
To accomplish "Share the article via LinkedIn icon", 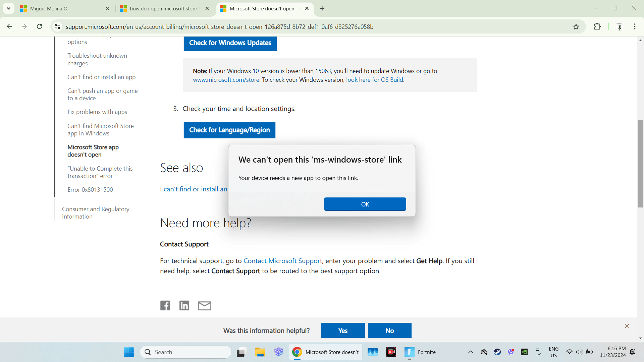I will pos(184,305).
